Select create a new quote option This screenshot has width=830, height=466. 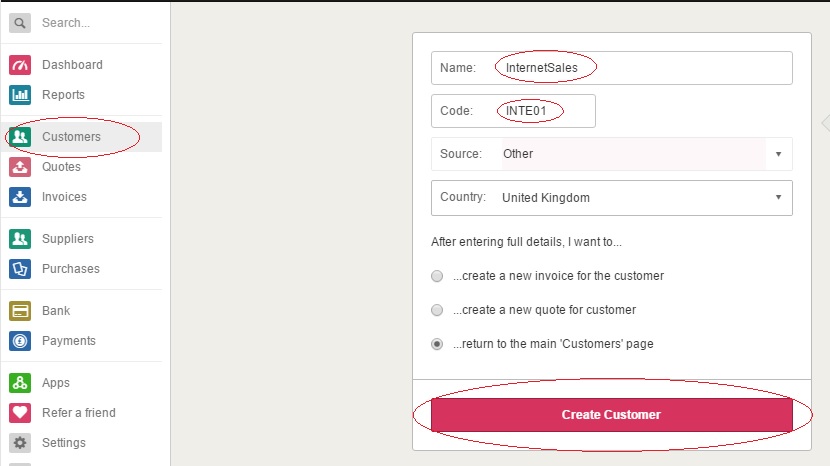tap(437, 310)
